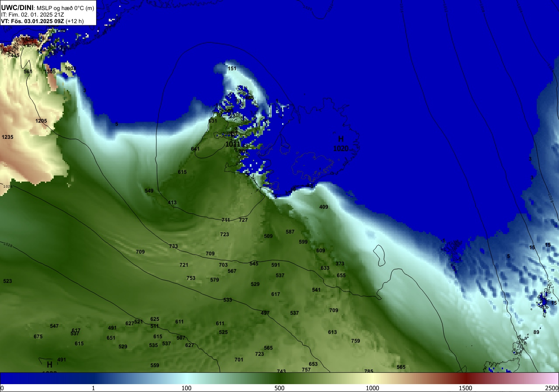Click the height value 613
This screenshot has height=392, width=559.
(x=332, y=332)
